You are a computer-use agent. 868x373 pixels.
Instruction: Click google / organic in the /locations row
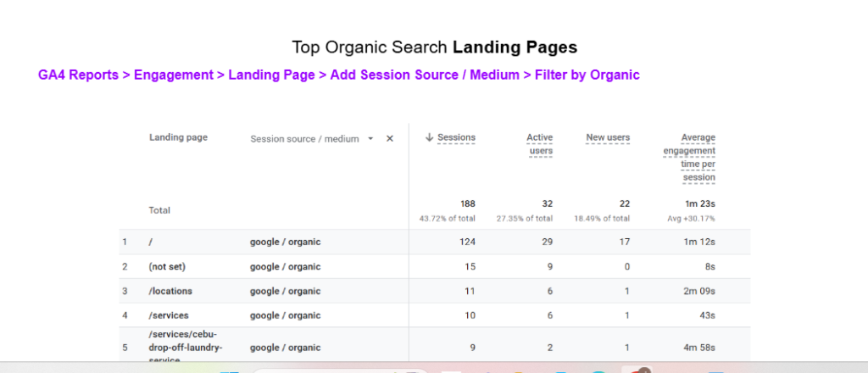285,291
